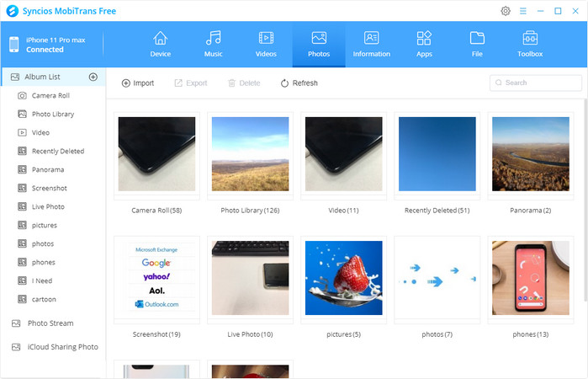Open Photo Stream section label
The width and height of the screenshot is (588, 379).
(x=50, y=323)
